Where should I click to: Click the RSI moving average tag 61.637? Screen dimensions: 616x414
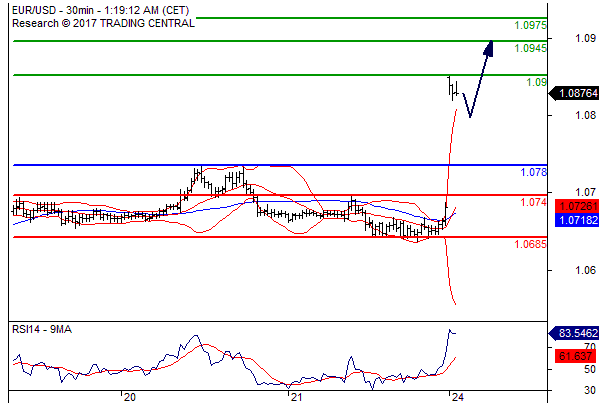point(576,356)
